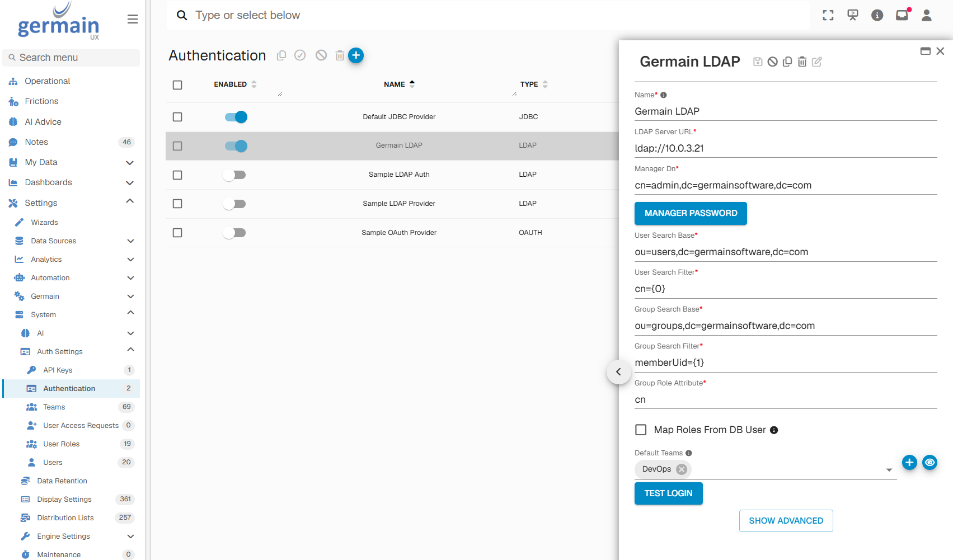Check the Map Roles From DB User box
The image size is (953, 560).
(641, 430)
